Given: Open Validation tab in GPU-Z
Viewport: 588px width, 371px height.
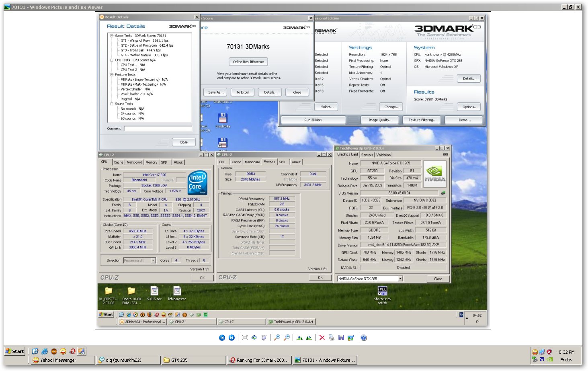Looking at the screenshot, I should pyautogui.click(x=383, y=155).
